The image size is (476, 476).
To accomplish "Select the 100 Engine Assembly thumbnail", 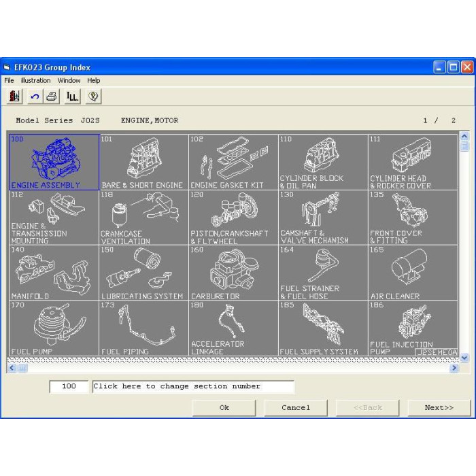I will pos(54,162).
